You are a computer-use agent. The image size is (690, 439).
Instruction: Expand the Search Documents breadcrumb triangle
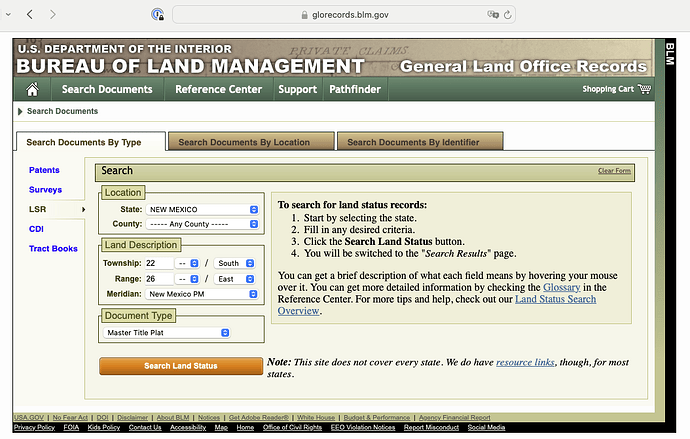(20, 111)
